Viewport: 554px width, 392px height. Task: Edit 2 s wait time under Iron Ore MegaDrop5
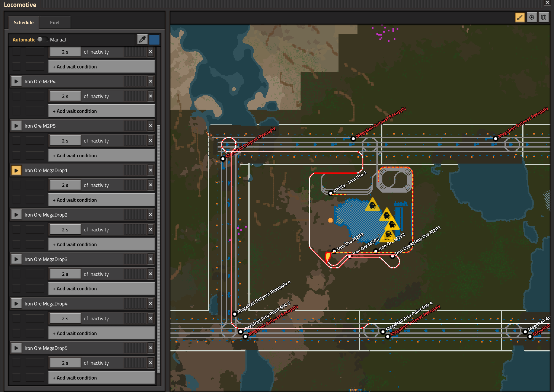pyautogui.click(x=65, y=363)
